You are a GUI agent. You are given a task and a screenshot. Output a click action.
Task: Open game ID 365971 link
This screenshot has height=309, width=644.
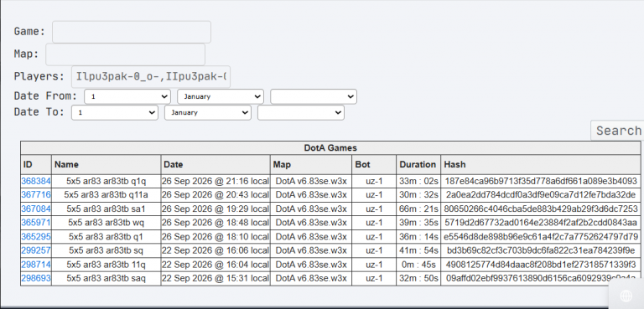pos(36,223)
